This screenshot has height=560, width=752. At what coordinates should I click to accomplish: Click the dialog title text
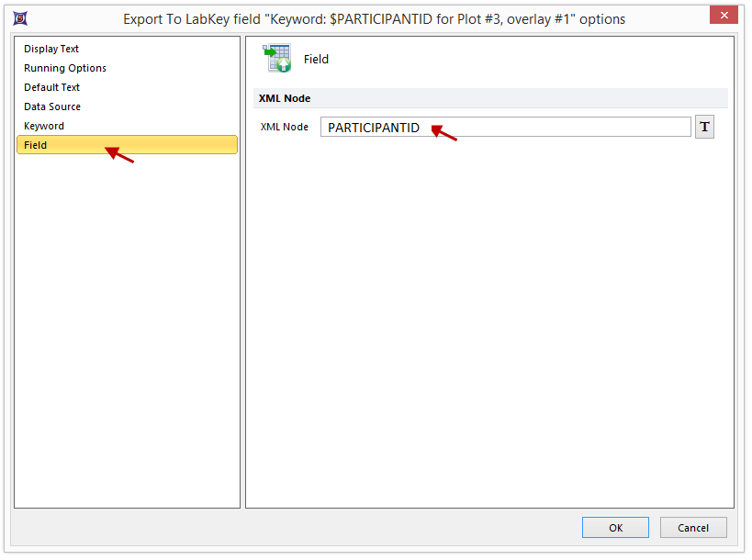[374, 19]
